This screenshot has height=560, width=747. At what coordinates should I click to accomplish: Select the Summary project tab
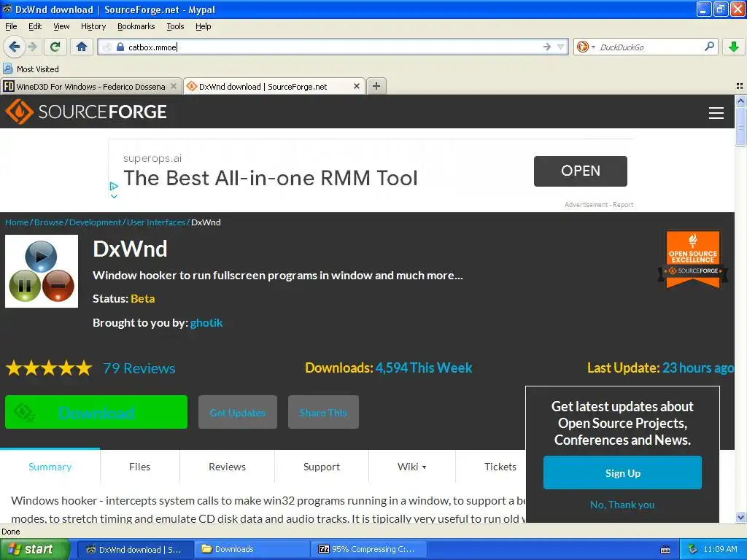tap(50, 467)
